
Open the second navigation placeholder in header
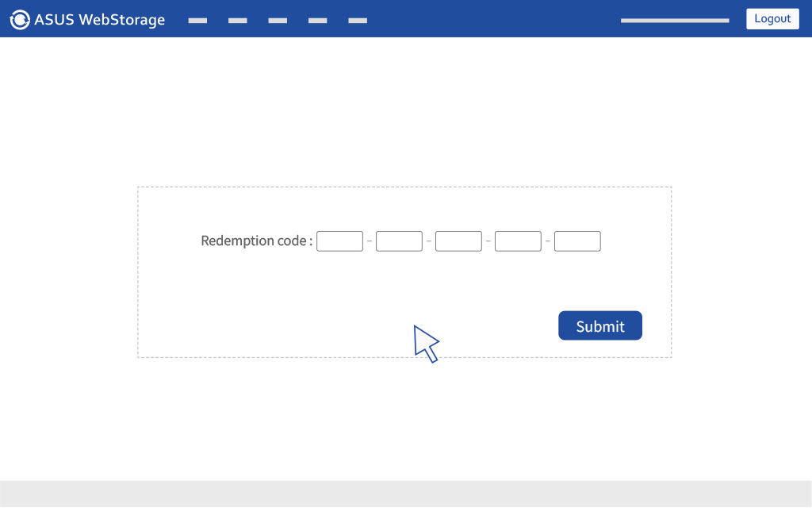[238, 21]
